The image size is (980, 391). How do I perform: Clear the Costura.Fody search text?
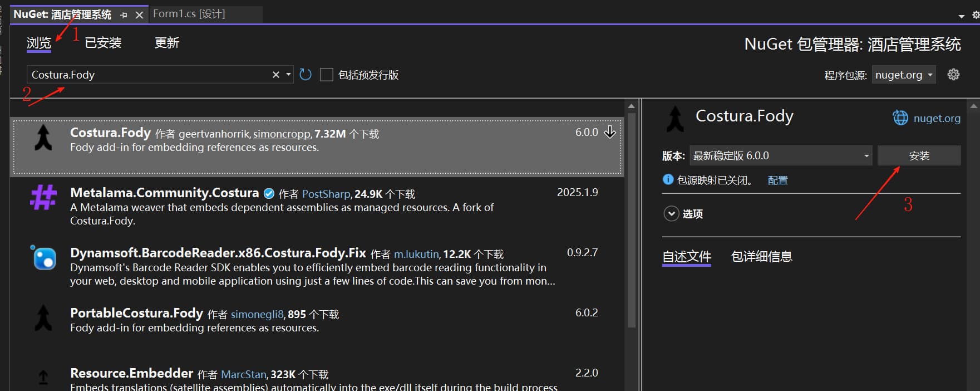tap(275, 75)
